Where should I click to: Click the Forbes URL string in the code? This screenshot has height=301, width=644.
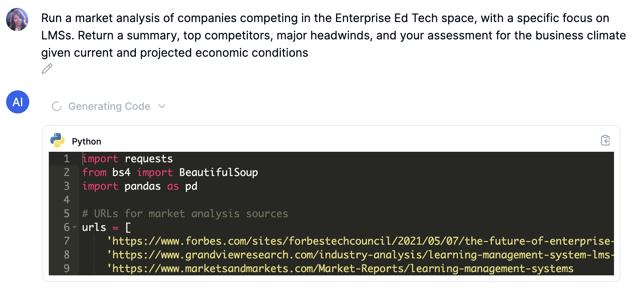coord(360,241)
